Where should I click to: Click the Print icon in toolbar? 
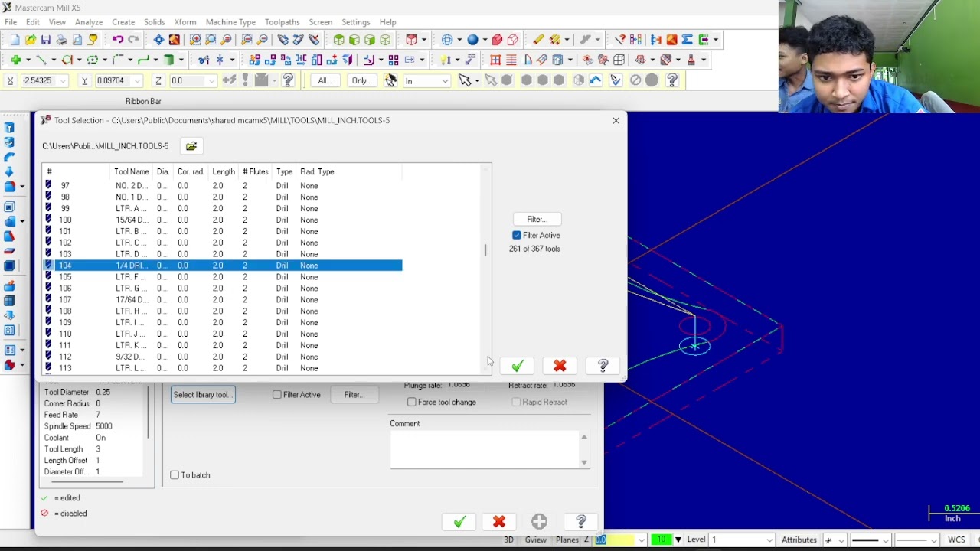(61, 40)
